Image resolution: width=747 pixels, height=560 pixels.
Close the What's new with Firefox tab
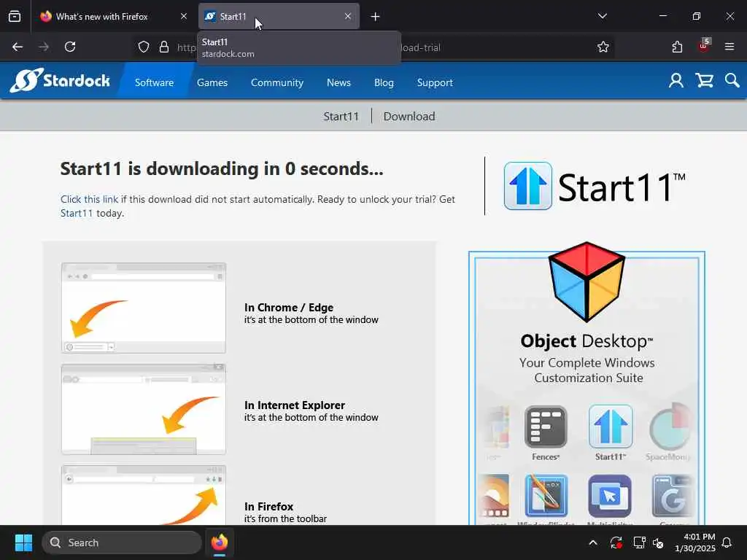pos(184,17)
